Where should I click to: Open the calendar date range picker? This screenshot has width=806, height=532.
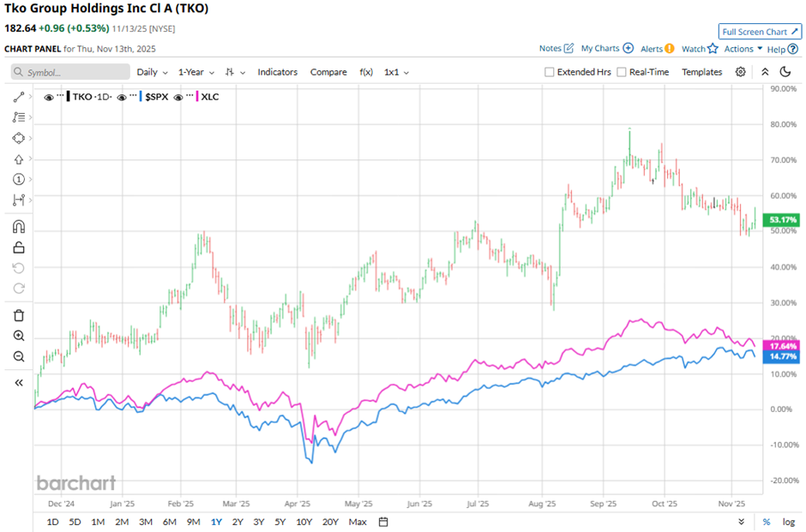[x=383, y=522]
